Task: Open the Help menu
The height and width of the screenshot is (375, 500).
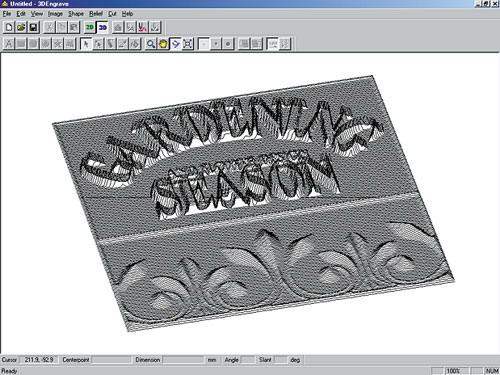Action: (127, 14)
